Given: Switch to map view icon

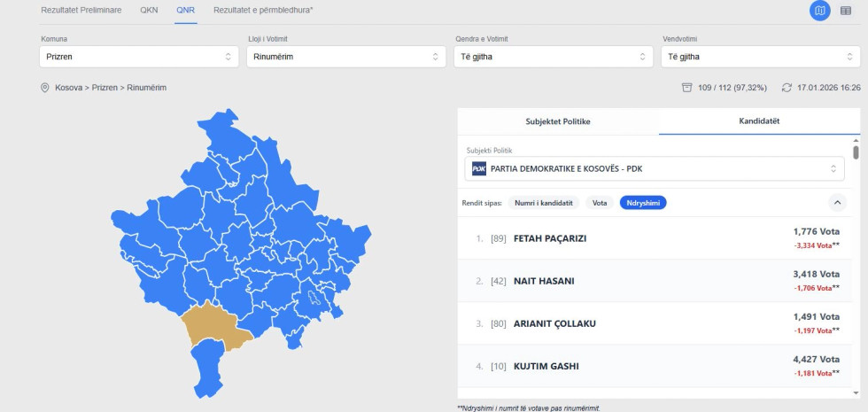Looking at the screenshot, I should click(x=819, y=11).
